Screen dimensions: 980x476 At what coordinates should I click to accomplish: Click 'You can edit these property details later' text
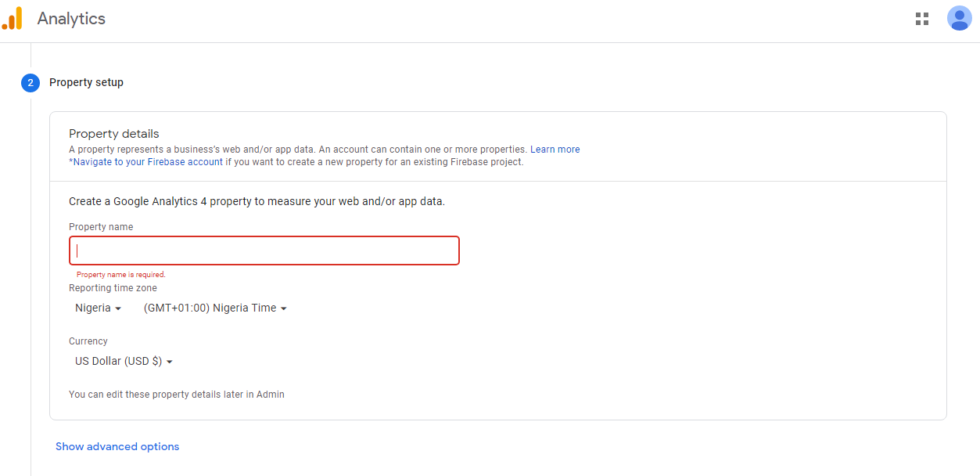click(177, 395)
